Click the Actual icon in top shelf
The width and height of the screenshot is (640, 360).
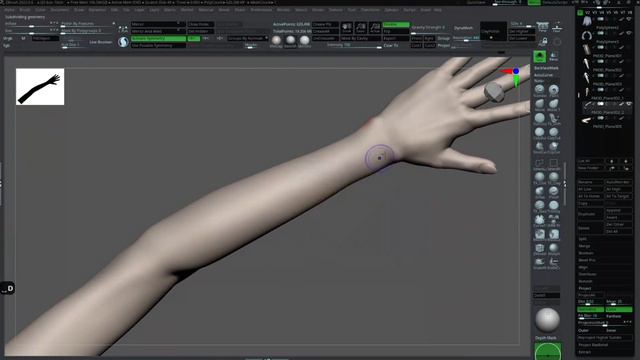(x=375, y=27)
